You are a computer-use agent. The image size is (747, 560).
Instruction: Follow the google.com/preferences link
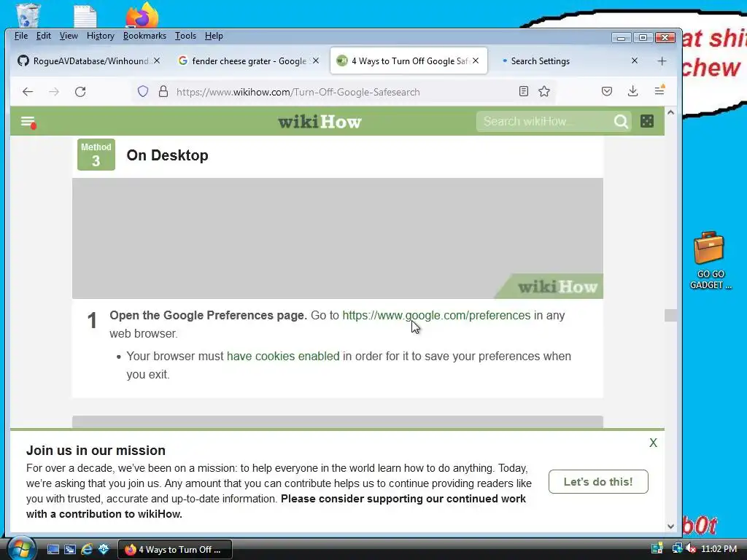pos(436,315)
